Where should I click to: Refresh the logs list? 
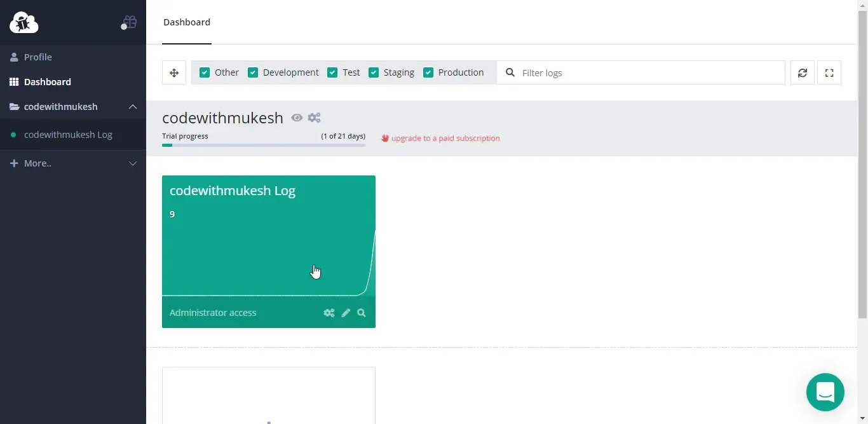pyautogui.click(x=802, y=72)
